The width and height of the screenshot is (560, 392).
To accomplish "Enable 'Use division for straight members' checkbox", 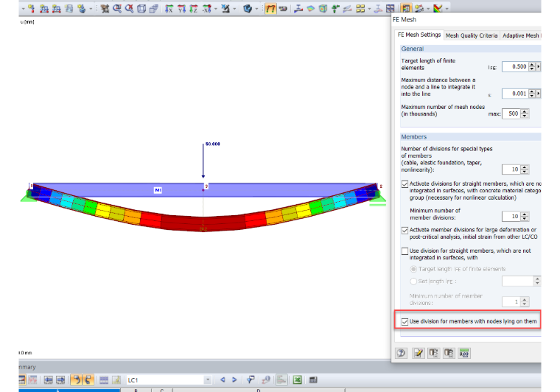I will pyautogui.click(x=405, y=251).
